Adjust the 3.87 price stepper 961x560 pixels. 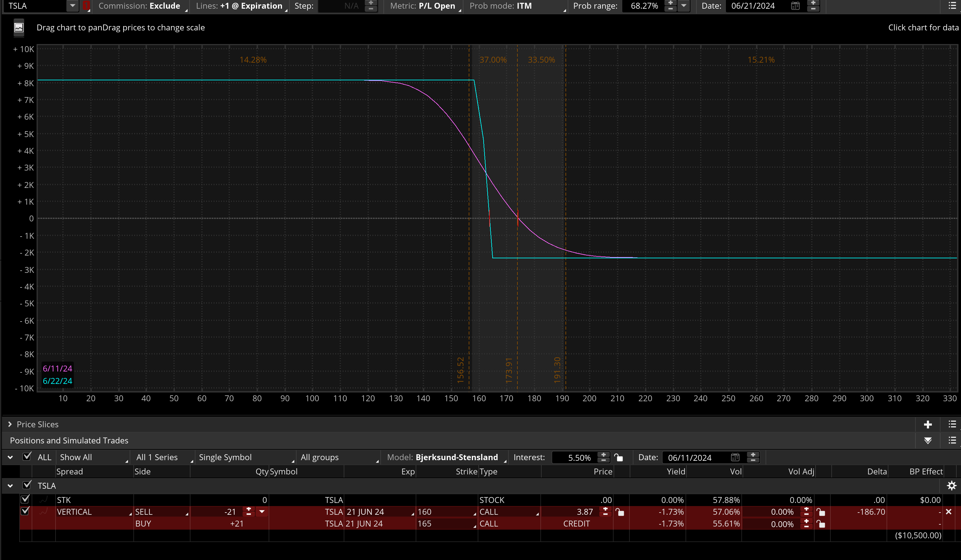click(x=605, y=512)
